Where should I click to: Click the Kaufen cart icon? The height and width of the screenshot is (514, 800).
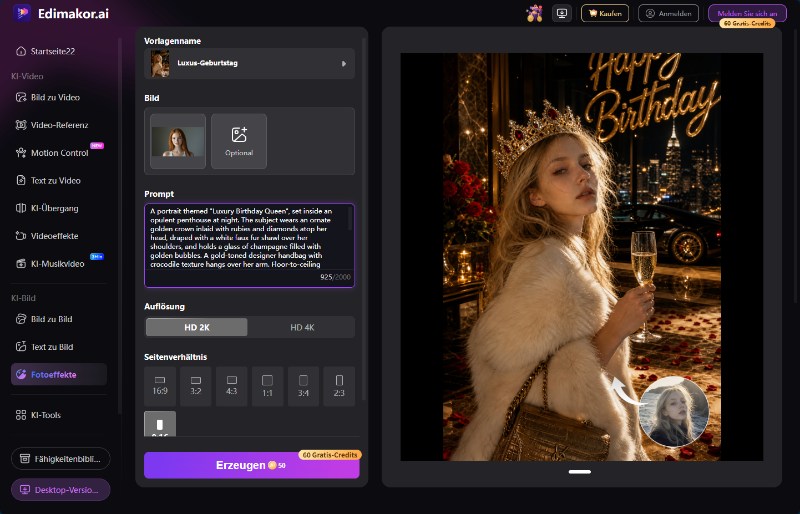click(x=593, y=13)
